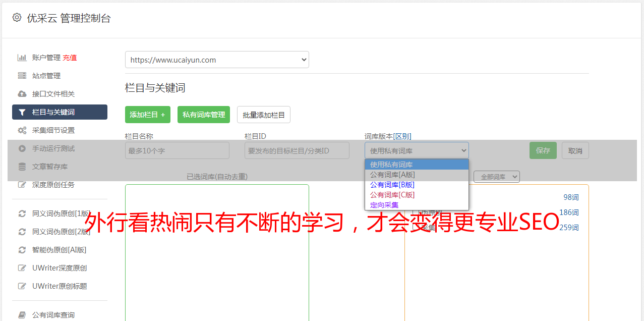Choose 定向采集 option

point(417,205)
